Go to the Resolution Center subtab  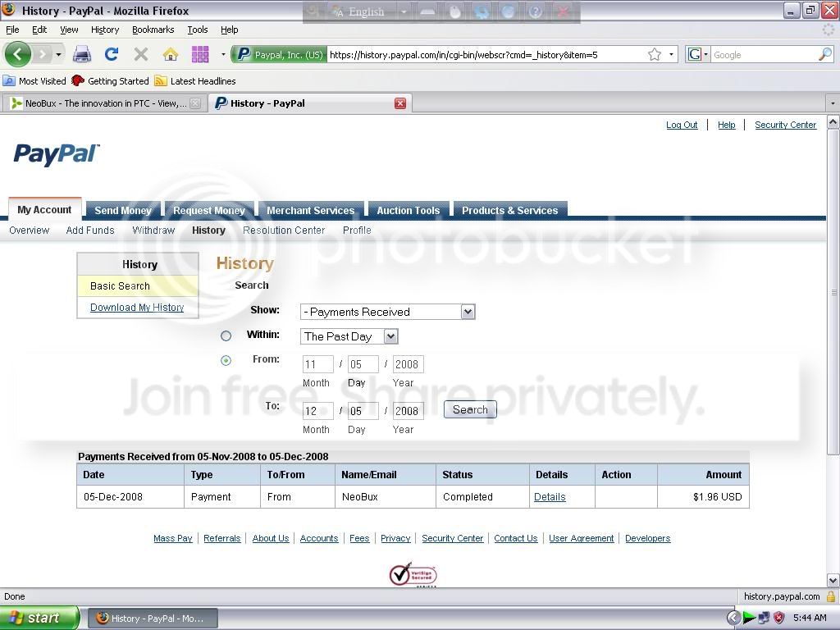pyautogui.click(x=284, y=231)
